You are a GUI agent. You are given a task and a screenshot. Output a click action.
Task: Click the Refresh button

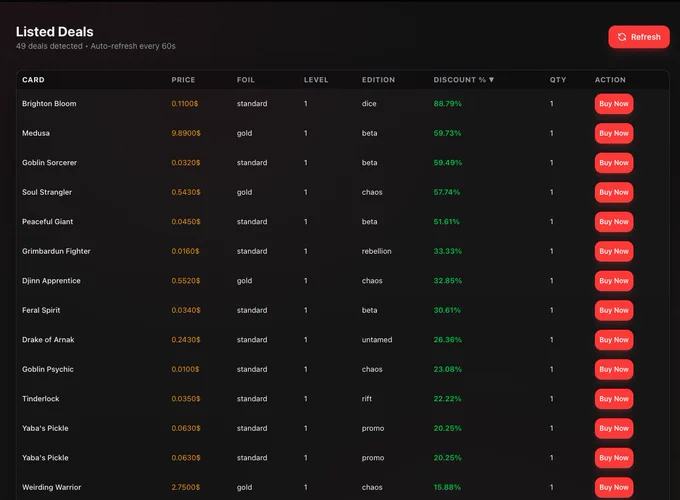[x=639, y=37]
